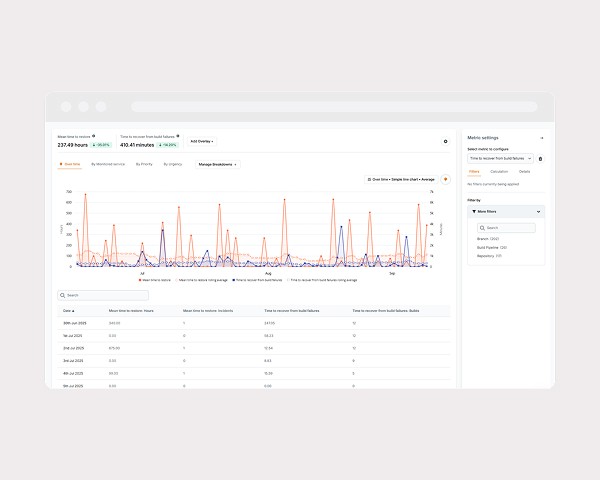Click the Mean time to restore: Hours column header
The width and height of the screenshot is (600, 480).
pyautogui.click(x=131, y=311)
